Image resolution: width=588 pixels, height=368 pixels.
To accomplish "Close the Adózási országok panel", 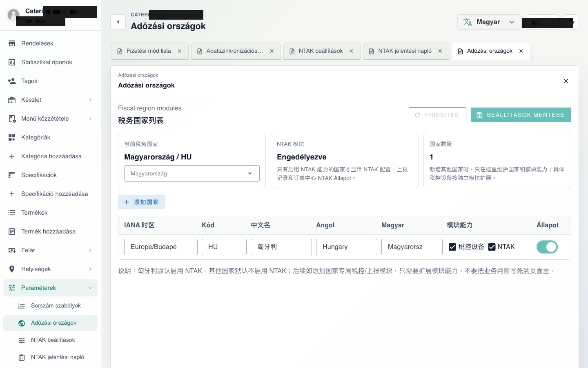I will (566, 81).
